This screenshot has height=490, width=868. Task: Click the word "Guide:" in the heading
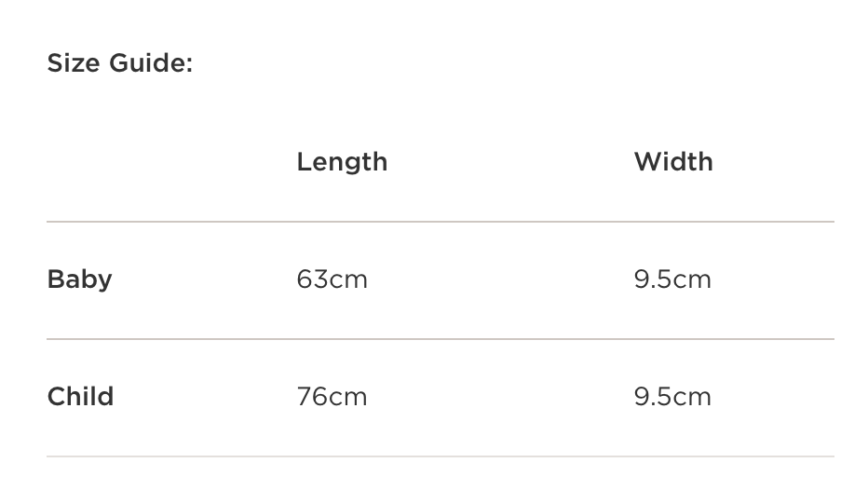point(151,64)
